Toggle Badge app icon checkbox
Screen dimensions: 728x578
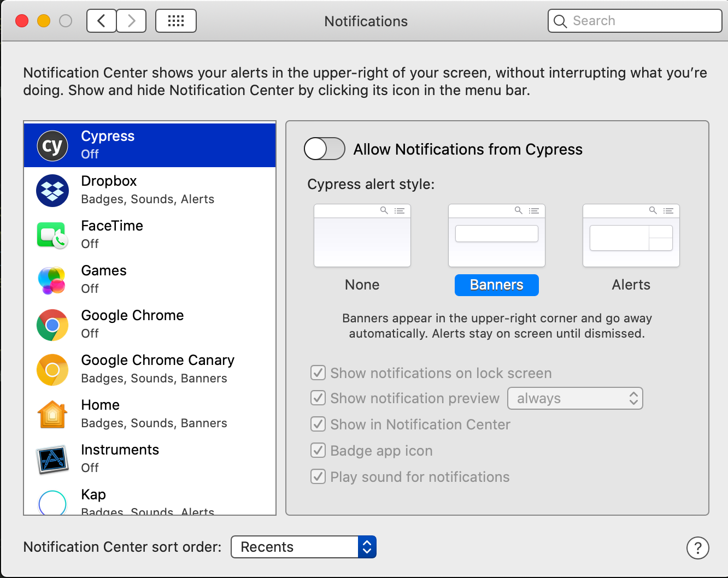click(x=318, y=450)
